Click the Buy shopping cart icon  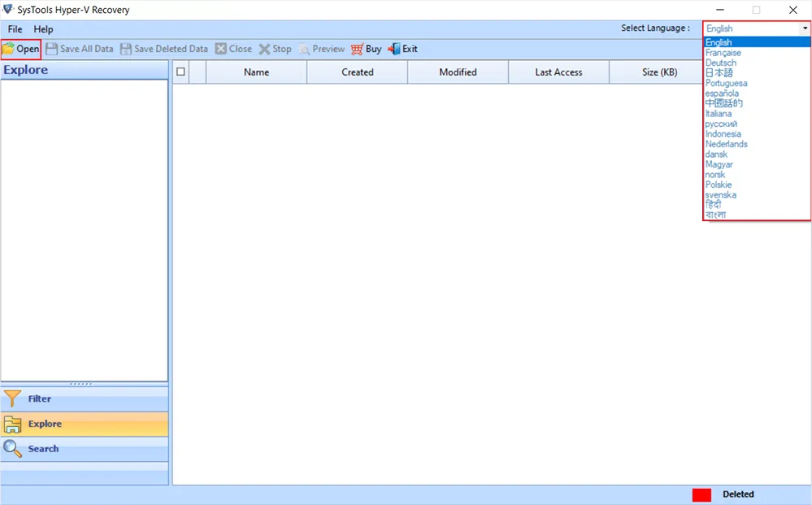coord(357,49)
